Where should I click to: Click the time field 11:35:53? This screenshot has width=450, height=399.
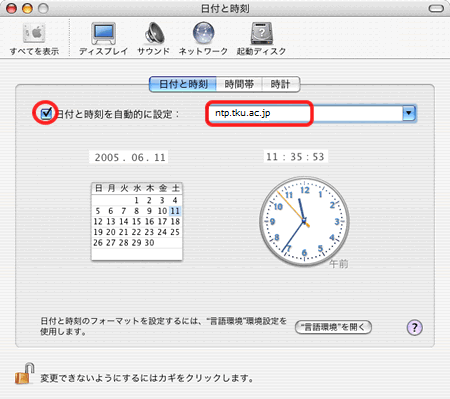[x=295, y=156]
